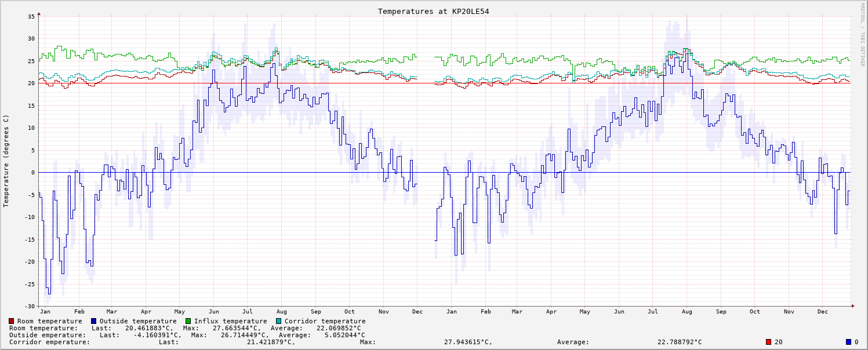Click the red arrow ending the X axis
Image resolution: width=868 pixels, height=350 pixels.
click(853, 306)
